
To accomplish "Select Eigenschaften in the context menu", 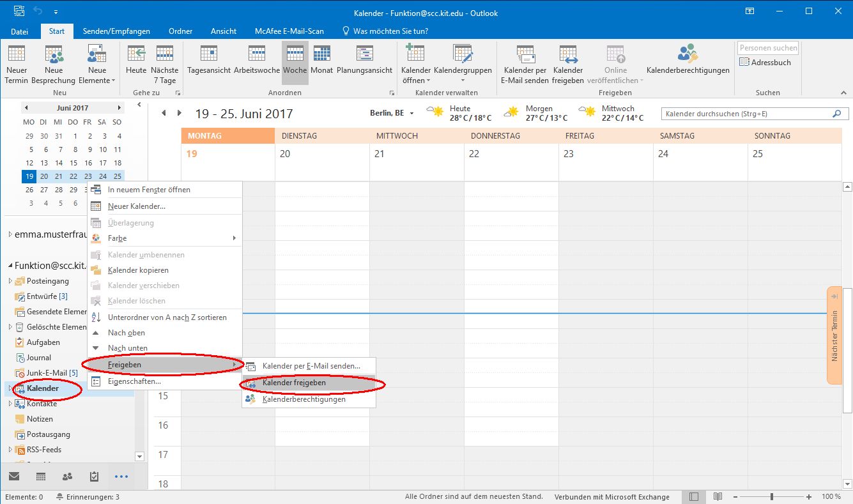I will (x=134, y=381).
